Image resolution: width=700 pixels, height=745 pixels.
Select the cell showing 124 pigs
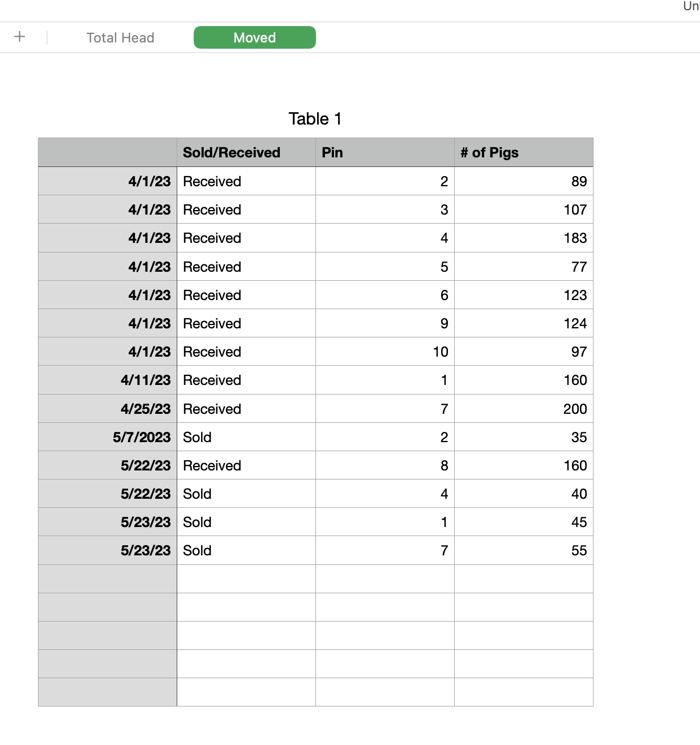click(x=523, y=323)
